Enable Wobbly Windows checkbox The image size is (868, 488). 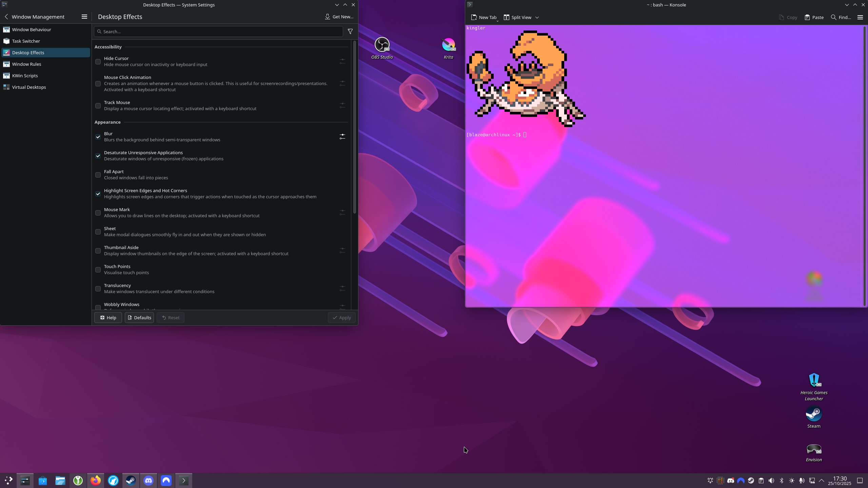tap(98, 307)
